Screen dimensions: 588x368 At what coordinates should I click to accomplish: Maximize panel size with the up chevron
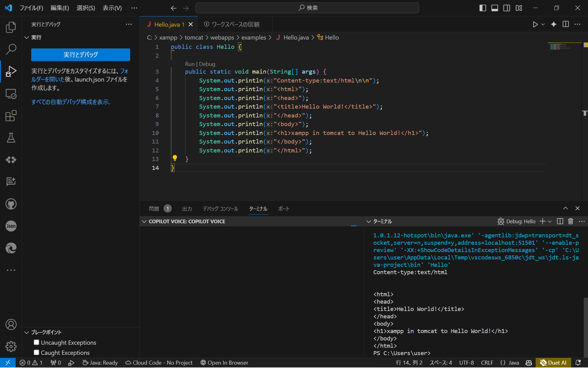coord(565,208)
